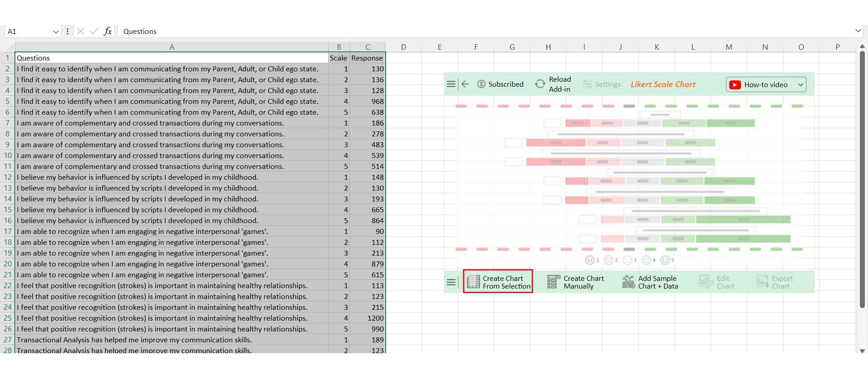Click the Response value 864
868x378 pixels.
pos(368,220)
